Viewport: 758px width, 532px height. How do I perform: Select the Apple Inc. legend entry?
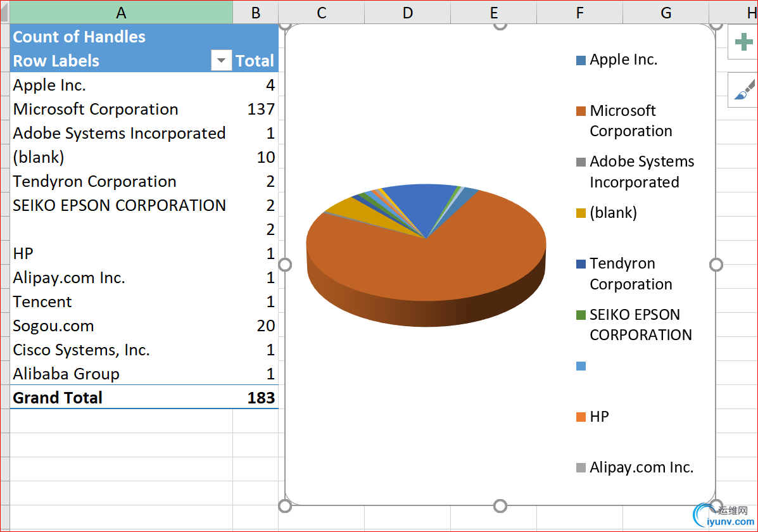point(617,60)
